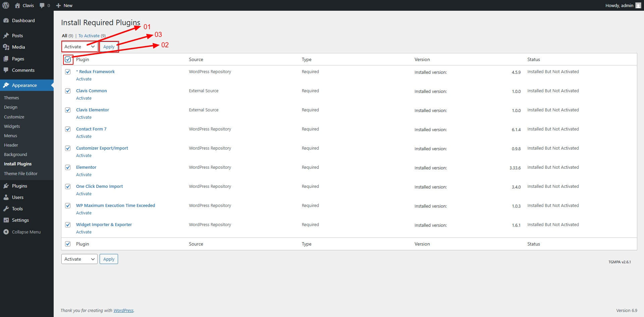
Task: Click the WordPress logo icon
Action: (x=6, y=5)
